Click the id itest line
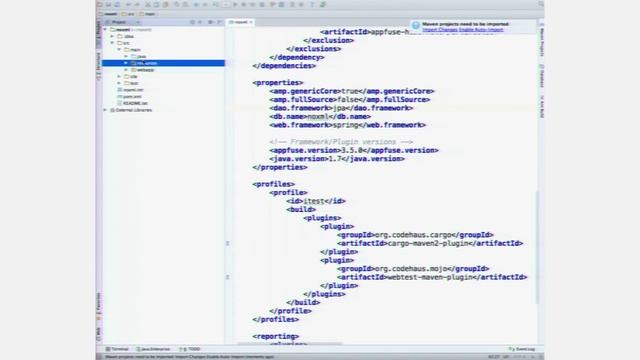Screen dimensions: 640x360 (x=316, y=201)
